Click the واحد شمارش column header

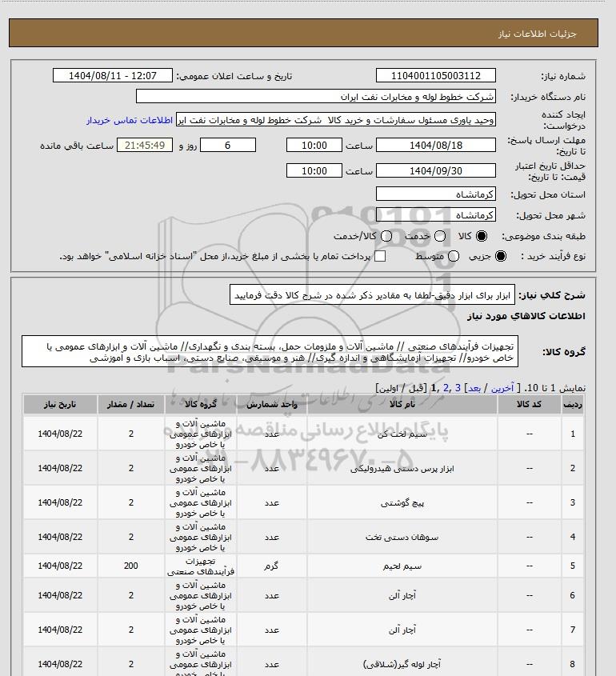coord(271,404)
